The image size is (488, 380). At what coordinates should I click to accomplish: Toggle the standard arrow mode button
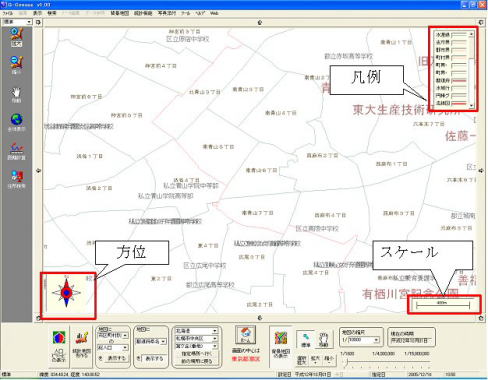306,340
